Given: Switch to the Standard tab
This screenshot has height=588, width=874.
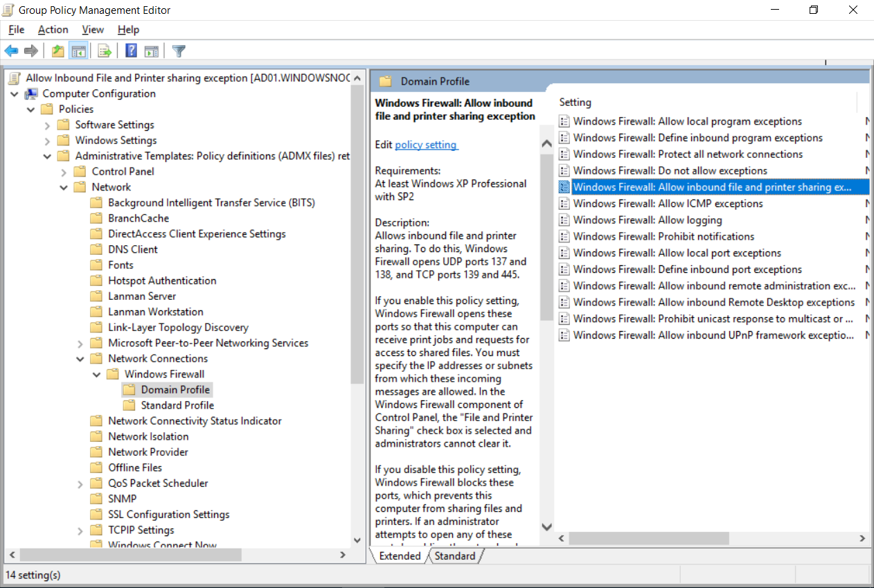Looking at the screenshot, I should tap(455, 555).
